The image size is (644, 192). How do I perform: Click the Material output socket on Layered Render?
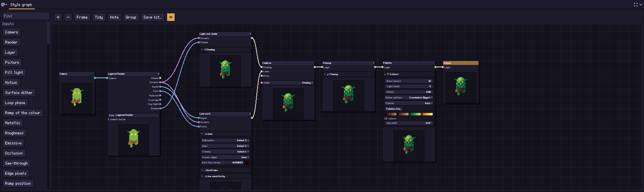pos(160,96)
